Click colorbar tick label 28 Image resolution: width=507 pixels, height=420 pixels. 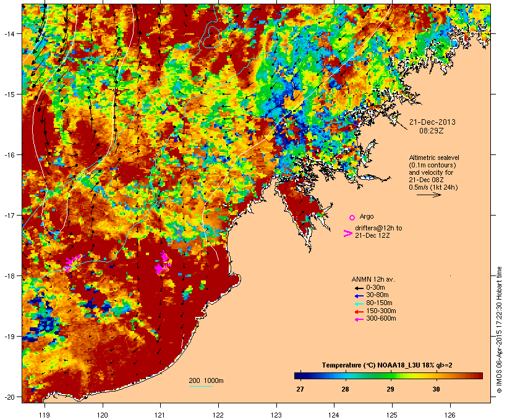coord(346,389)
